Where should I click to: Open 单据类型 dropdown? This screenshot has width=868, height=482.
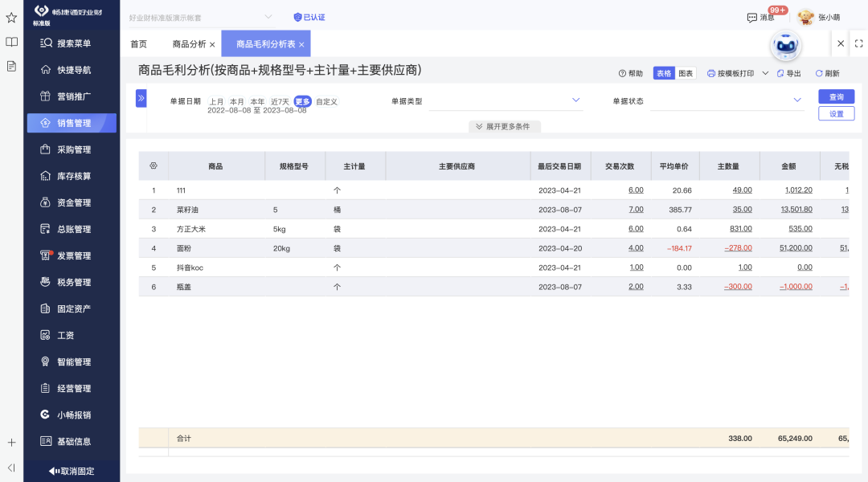(506, 100)
